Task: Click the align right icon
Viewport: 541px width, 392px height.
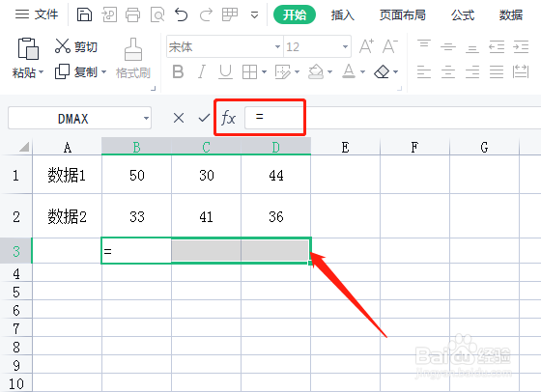Action: pos(472,72)
